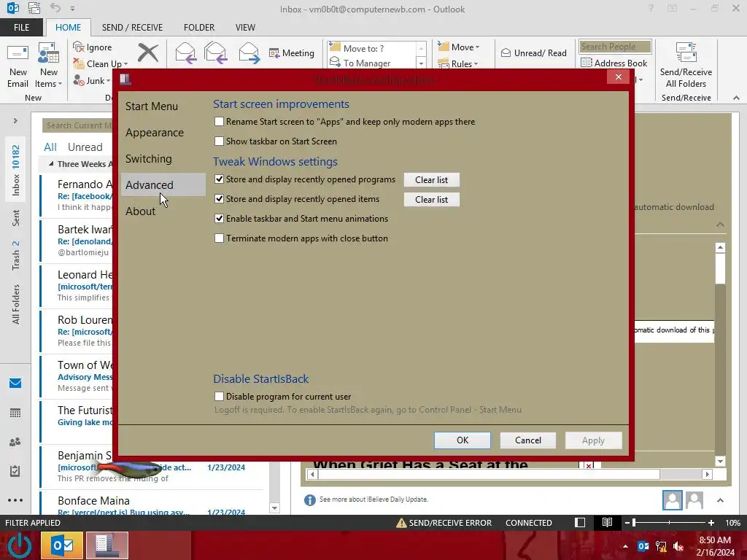Uncheck Store and display recently opened programs
Image resolution: width=747 pixels, height=560 pixels.
click(219, 179)
